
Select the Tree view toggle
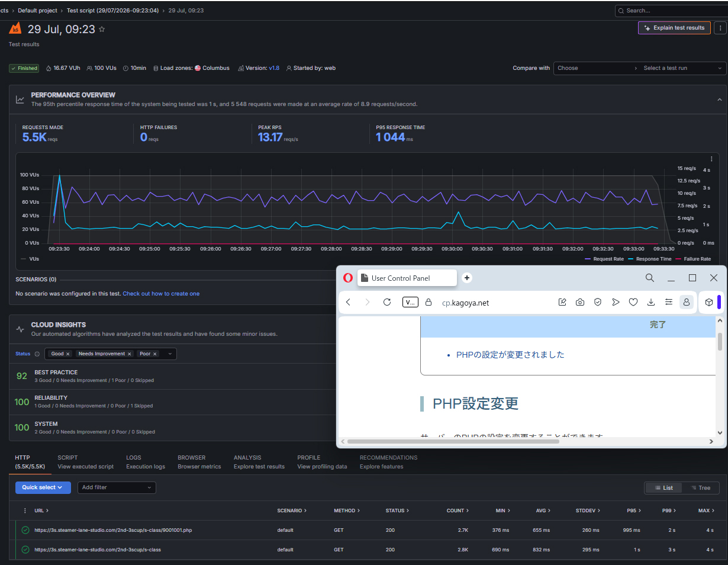point(700,488)
